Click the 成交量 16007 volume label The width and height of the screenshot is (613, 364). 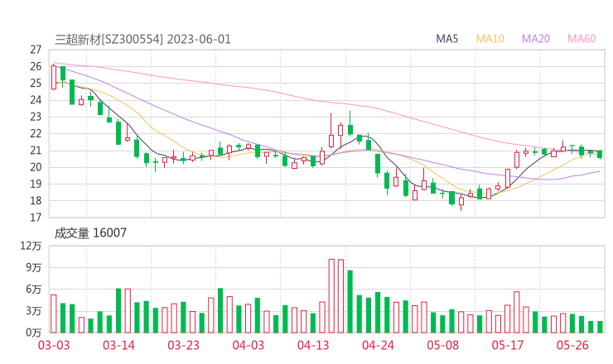[90, 233]
